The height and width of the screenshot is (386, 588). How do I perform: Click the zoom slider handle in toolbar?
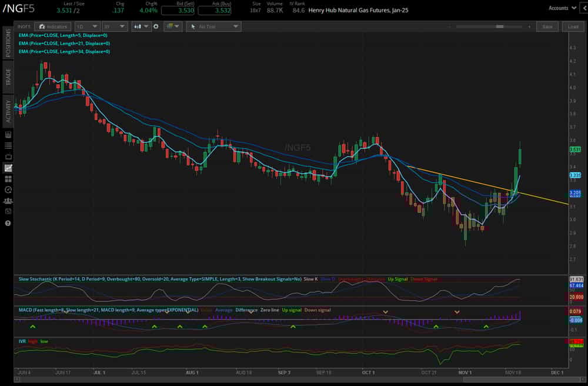pos(500,26)
